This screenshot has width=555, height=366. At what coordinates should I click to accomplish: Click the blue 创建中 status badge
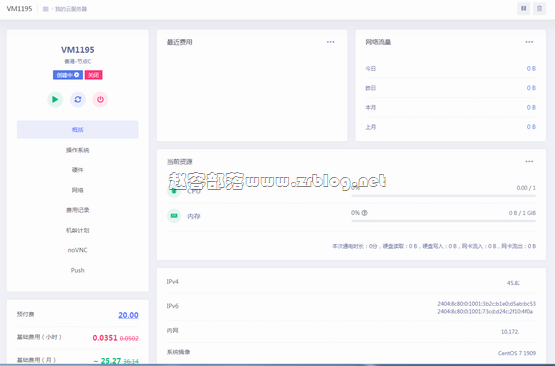[x=68, y=75]
